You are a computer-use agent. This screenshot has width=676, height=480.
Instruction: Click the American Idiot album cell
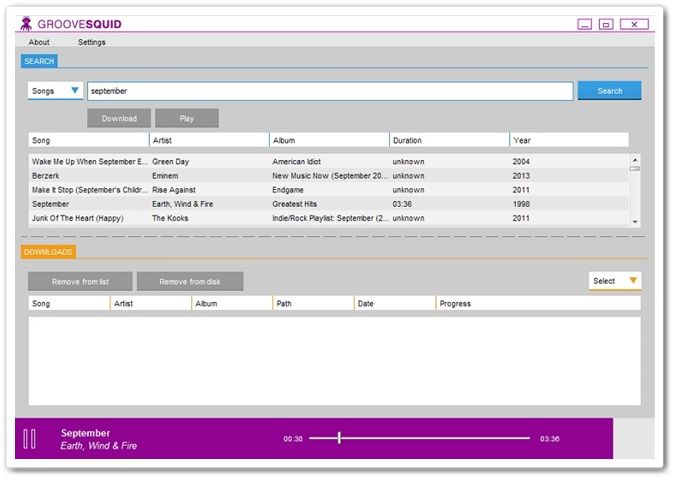pos(297,162)
